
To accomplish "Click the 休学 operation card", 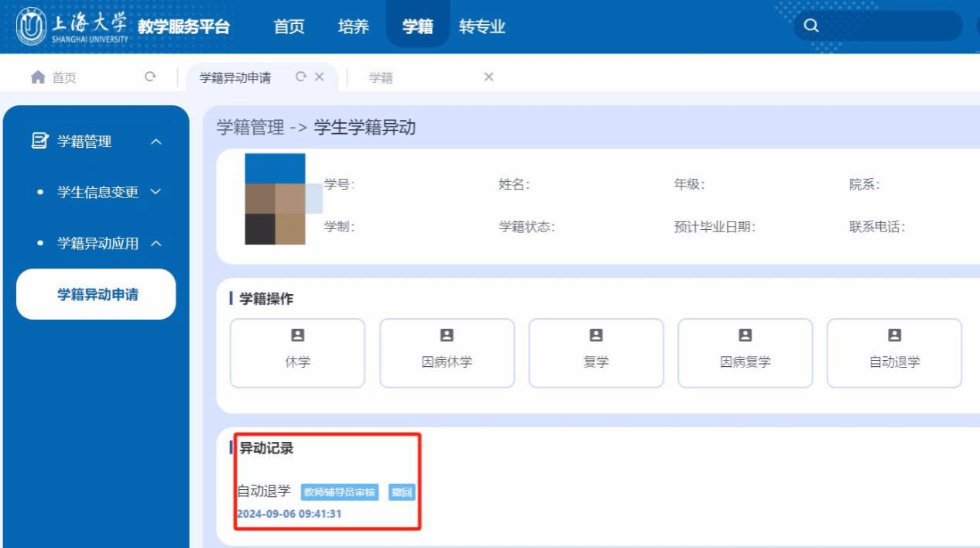I will click(x=297, y=352).
